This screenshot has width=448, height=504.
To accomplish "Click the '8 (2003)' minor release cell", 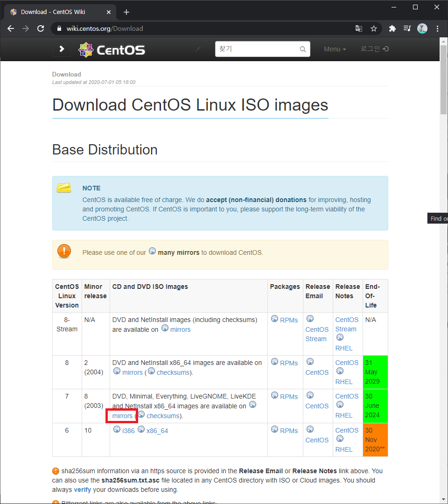I will 96,406.
